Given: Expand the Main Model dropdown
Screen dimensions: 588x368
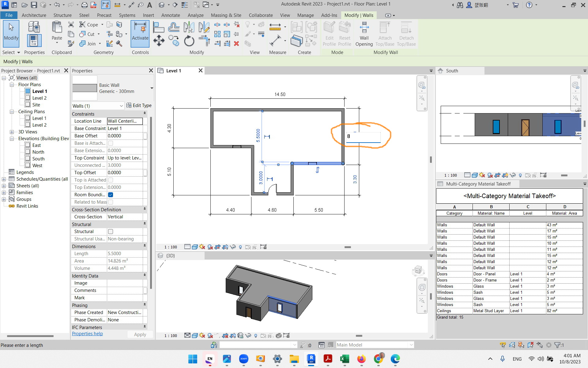Looking at the screenshot, I should point(411,345).
